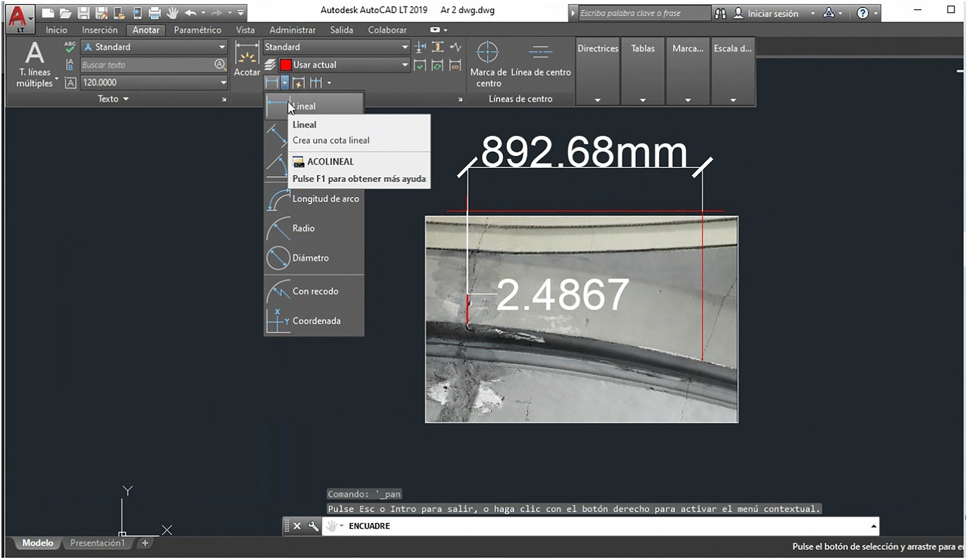
Task: Click the New drawing icon
Action: (48, 13)
